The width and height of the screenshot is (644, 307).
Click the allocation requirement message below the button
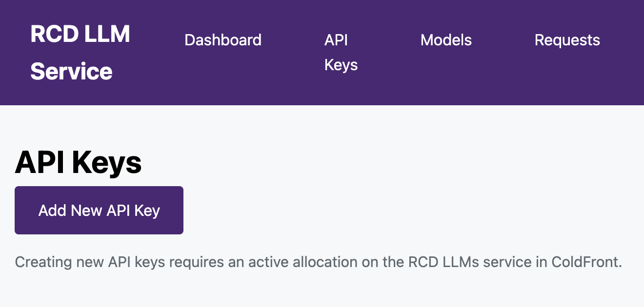[x=318, y=262]
